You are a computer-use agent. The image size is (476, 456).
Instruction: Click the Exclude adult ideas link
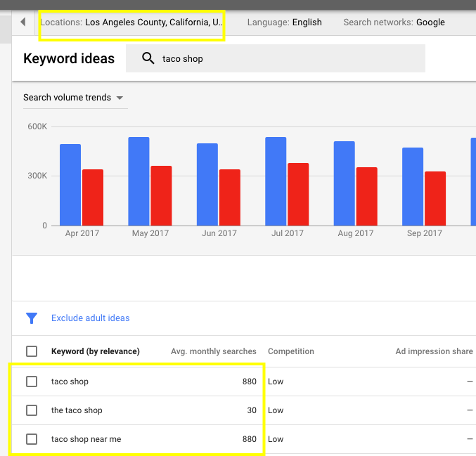[90, 318]
